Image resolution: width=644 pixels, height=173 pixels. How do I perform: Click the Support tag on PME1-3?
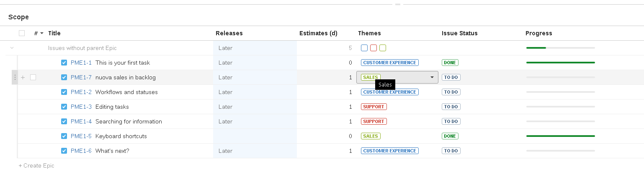tap(374, 107)
